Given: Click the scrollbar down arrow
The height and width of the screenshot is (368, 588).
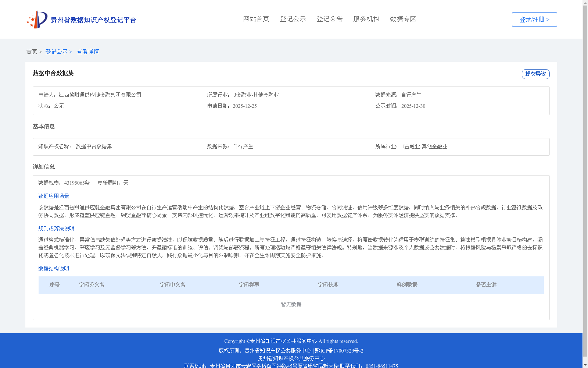Looking at the screenshot, I should click(585, 365).
